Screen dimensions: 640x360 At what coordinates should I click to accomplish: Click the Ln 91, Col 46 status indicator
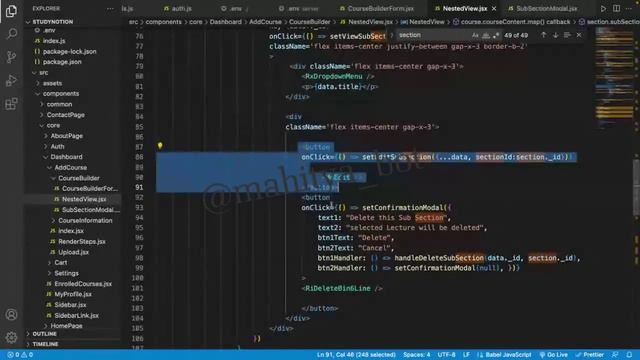point(356,355)
